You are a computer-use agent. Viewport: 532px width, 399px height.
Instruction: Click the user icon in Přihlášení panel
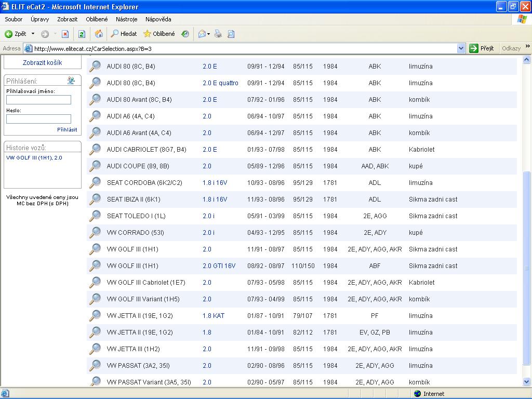[x=71, y=81]
